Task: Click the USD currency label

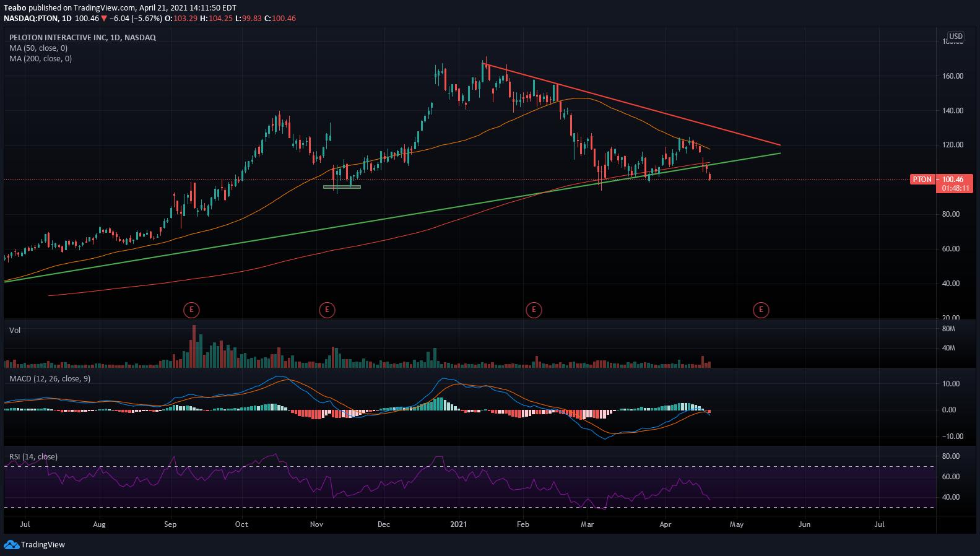Action: click(x=956, y=37)
